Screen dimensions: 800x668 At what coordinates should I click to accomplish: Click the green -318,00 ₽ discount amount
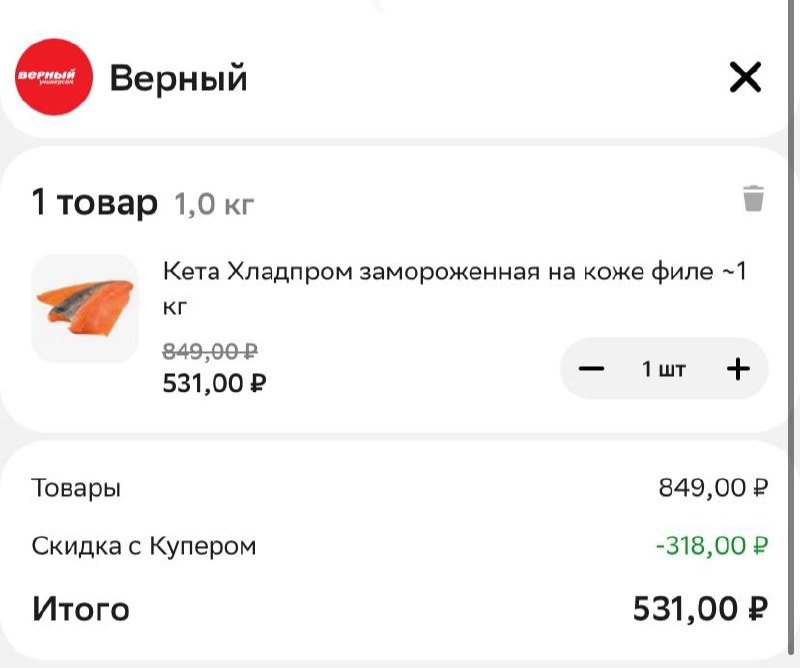point(711,546)
